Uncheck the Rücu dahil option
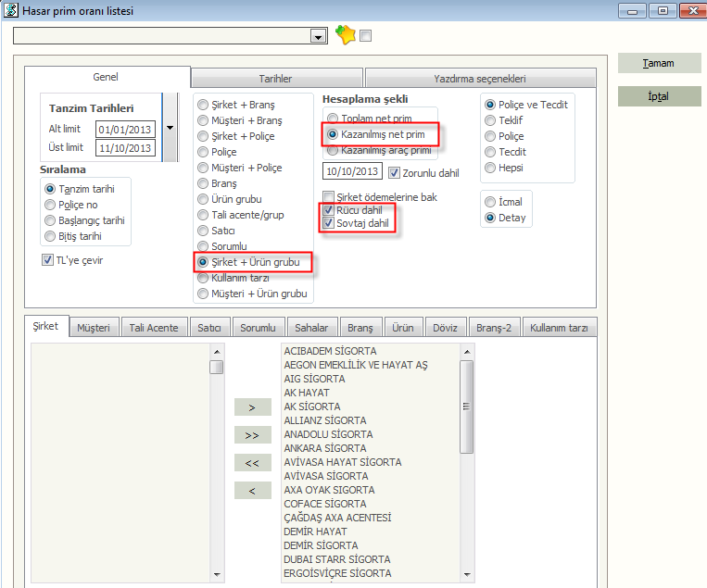Image resolution: width=707 pixels, height=588 pixels. click(x=329, y=210)
